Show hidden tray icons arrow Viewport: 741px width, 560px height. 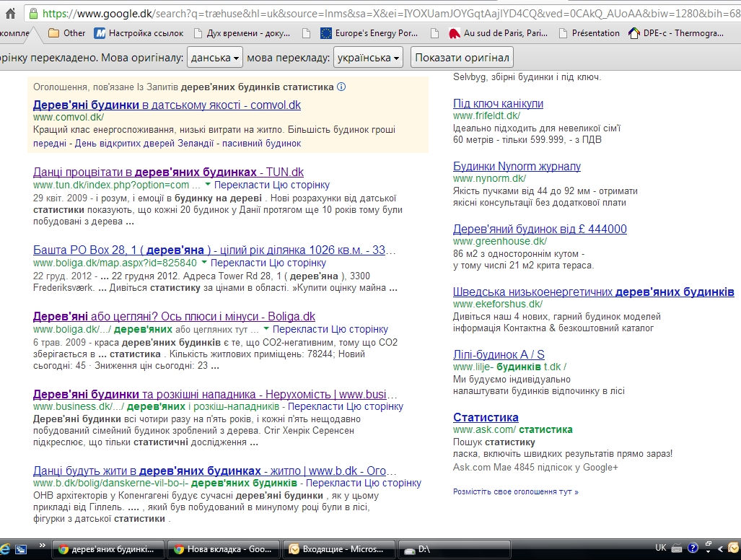tap(721, 548)
